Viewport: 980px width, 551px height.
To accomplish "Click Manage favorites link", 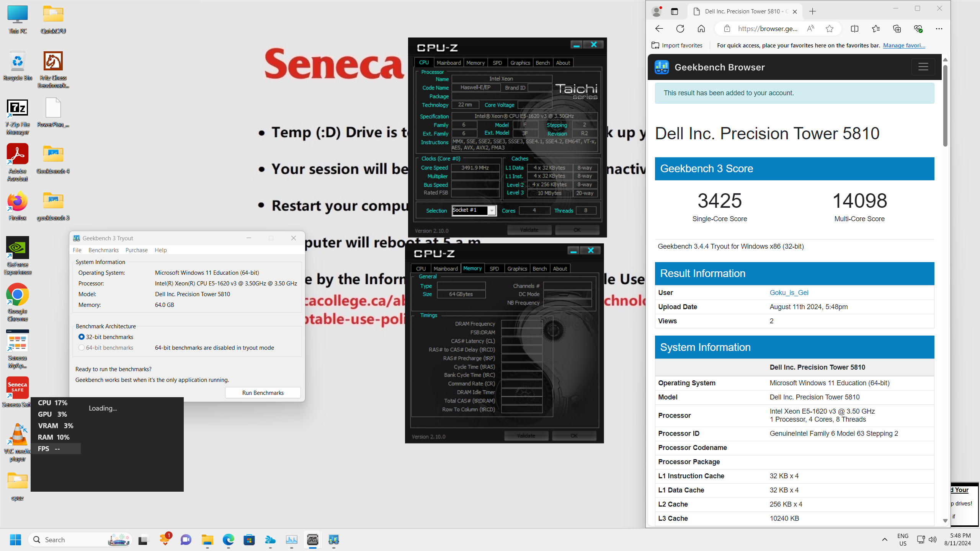I will 904,46.
